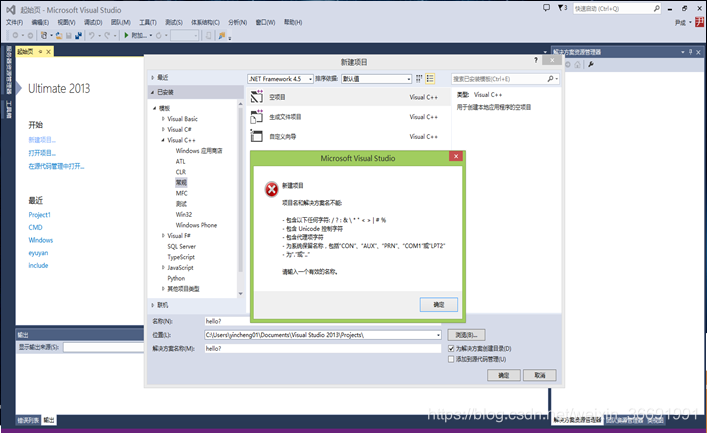707x433 pixels.
Task: Click the green Start debugging arrow
Action: (126, 35)
